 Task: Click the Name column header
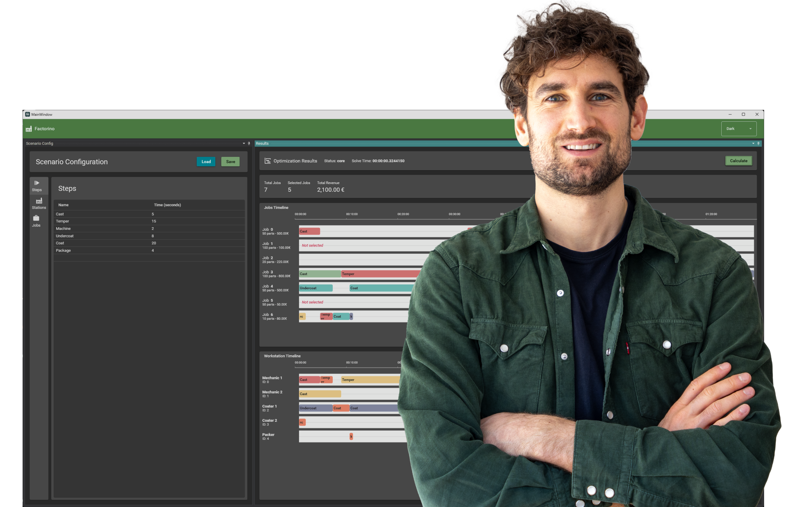click(63, 205)
